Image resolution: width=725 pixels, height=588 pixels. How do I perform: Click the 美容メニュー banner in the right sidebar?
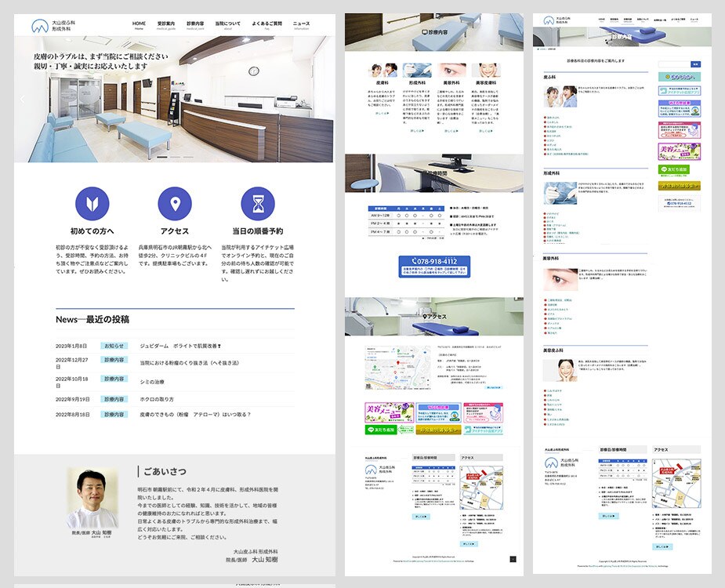click(x=680, y=151)
